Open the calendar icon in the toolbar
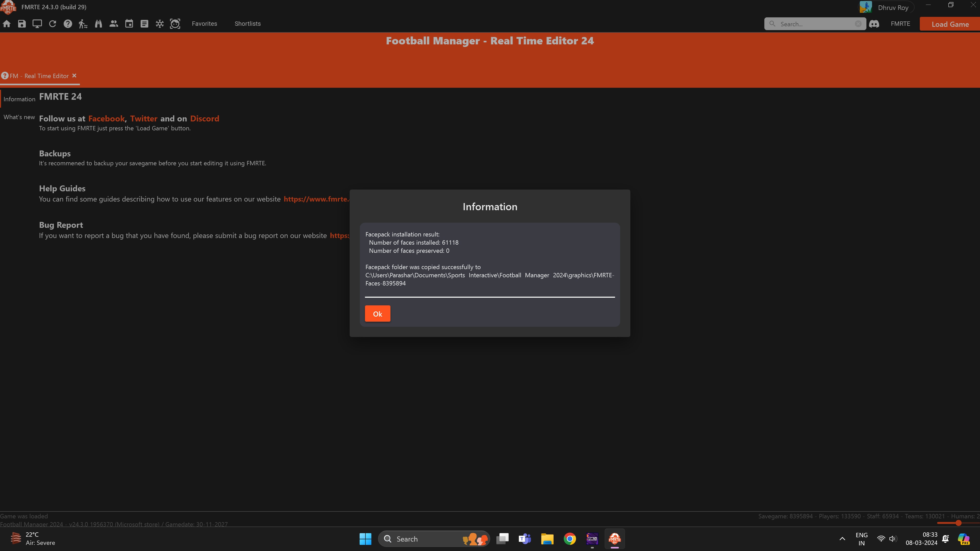Viewport: 980px width, 551px height. click(x=129, y=23)
